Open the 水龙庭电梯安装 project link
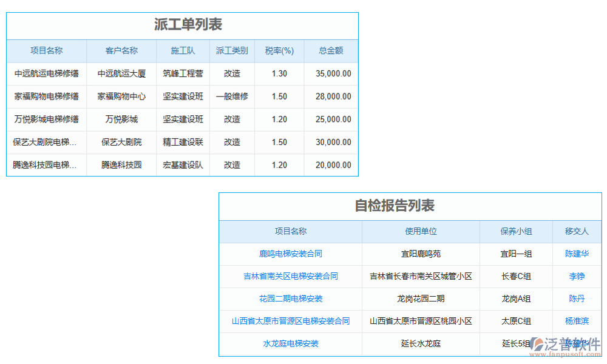607x364 pixels. (290, 344)
